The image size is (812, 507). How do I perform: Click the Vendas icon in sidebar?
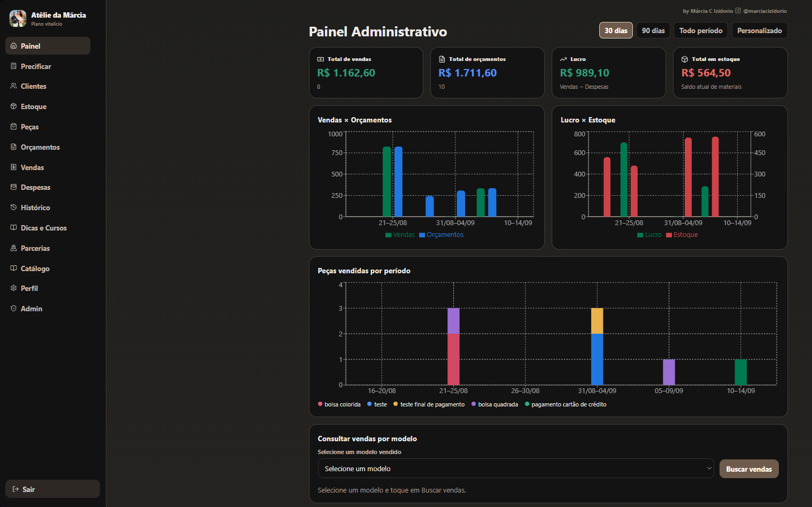13,167
